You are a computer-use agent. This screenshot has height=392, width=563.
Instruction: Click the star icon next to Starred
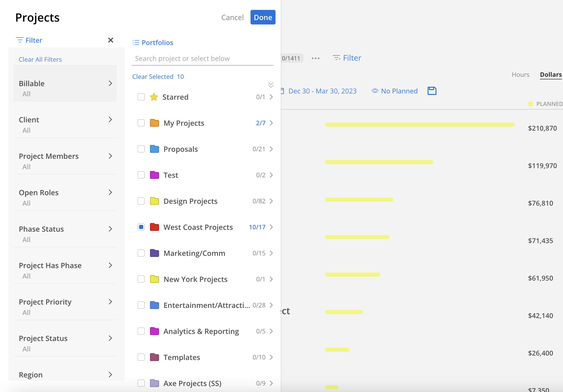click(x=154, y=97)
